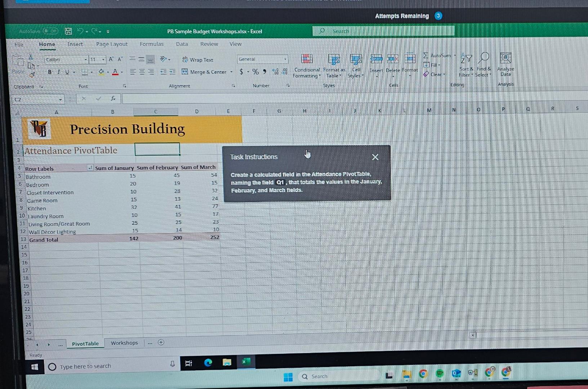This screenshot has width=588, height=389.
Task: Open the Row Labels filter dropdown
Action: [x=90, y=168]
